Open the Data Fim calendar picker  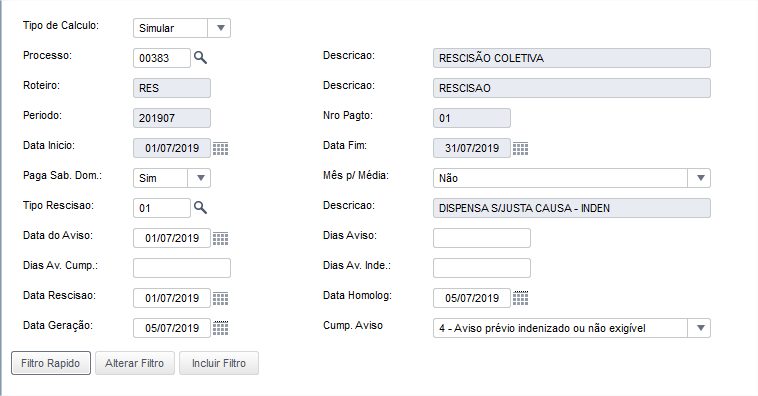click(520, 148)
